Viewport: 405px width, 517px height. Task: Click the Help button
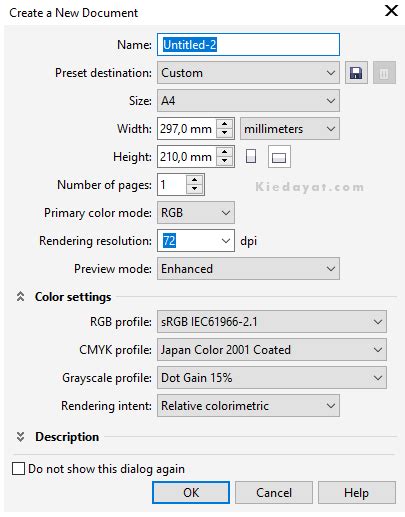(357, 492)
